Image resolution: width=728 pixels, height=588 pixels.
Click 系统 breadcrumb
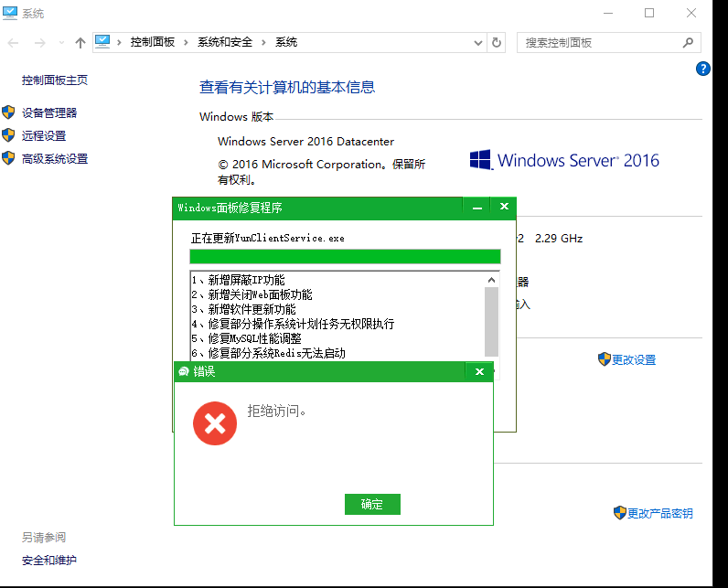coord(286,42)
